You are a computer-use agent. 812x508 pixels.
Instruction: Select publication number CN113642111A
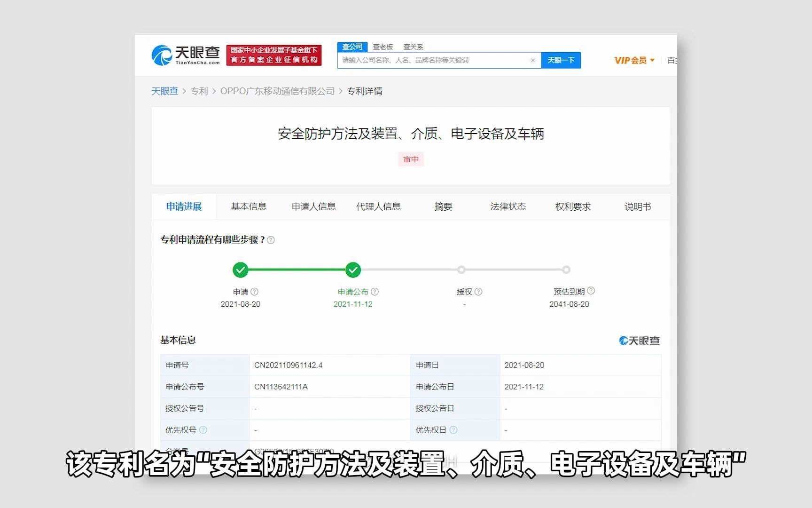281,387
